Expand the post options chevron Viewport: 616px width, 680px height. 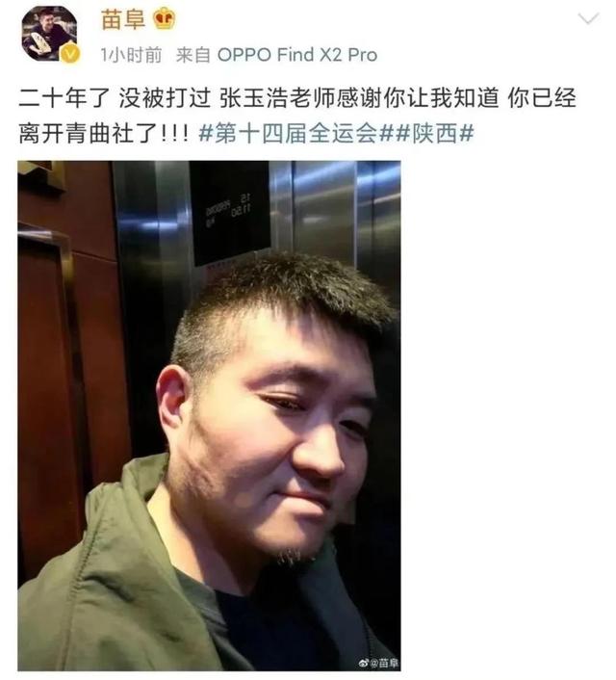pos(588,18)
